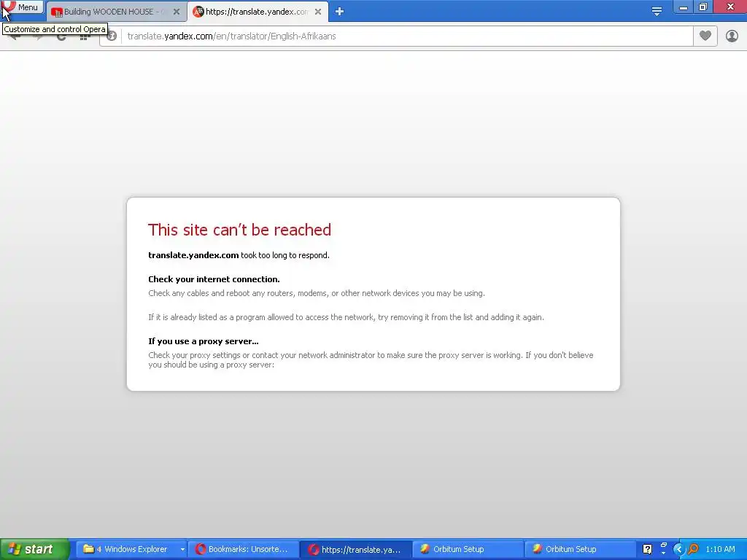Open the second Orbitum Setup taskbar button

(x=580, y=549)
